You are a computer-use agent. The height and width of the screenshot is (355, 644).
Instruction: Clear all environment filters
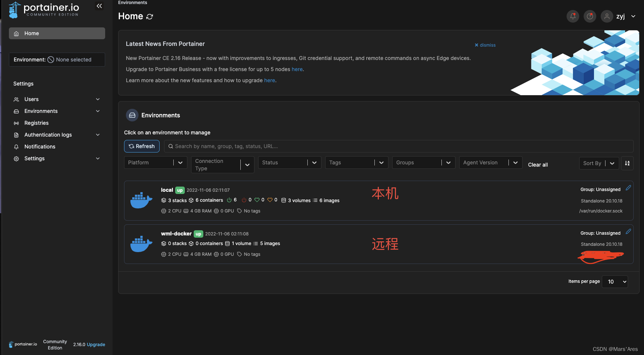click(x=538, y=165)
